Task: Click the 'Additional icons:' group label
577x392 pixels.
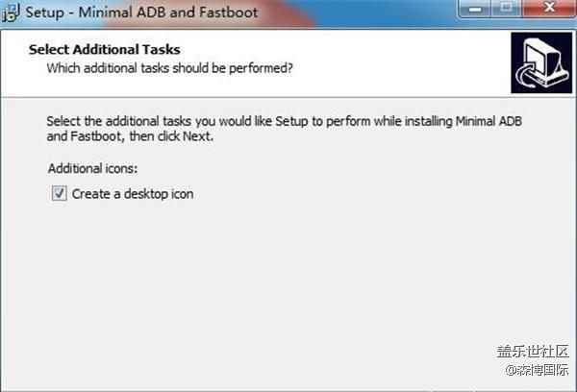Action: point(93,169)
